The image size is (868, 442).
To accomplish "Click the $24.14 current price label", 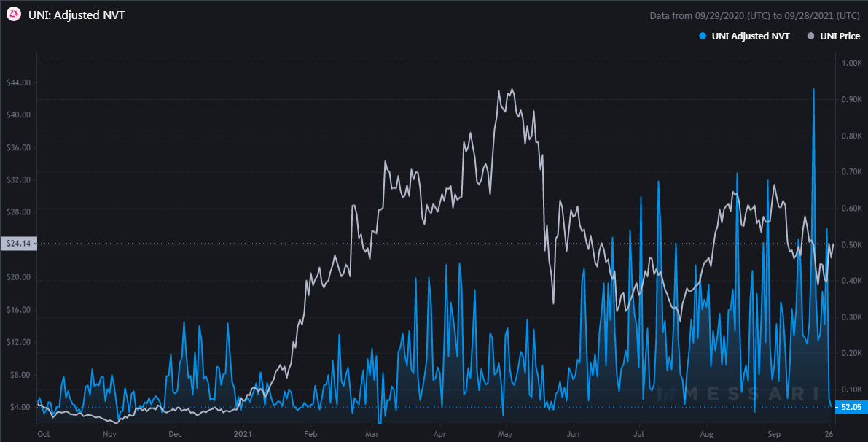I will [19, 243].
